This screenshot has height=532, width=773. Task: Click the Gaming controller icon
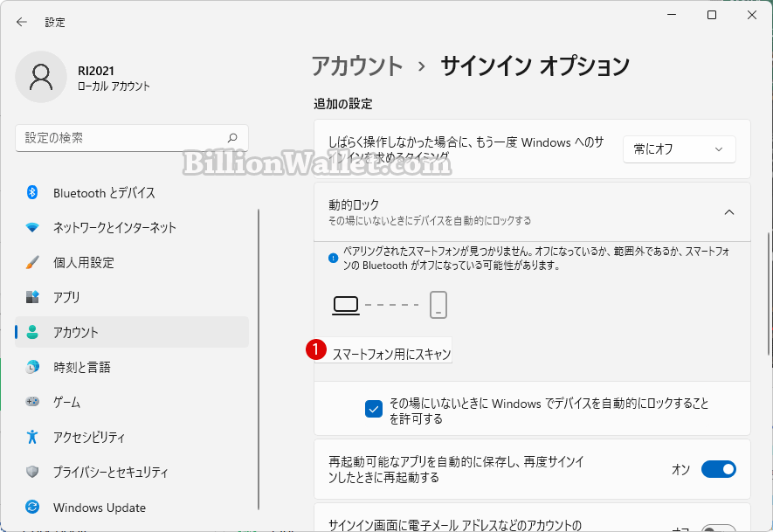tap(32, 402)
